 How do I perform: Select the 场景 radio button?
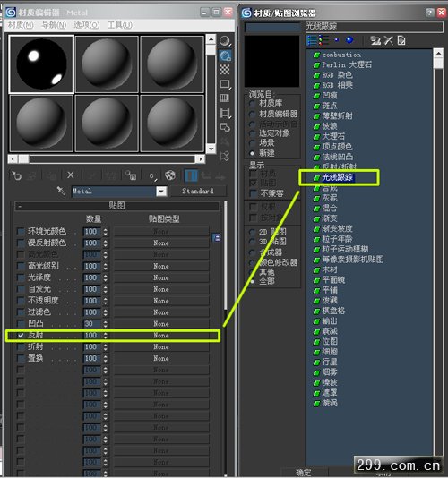click(x=252, y=143)
